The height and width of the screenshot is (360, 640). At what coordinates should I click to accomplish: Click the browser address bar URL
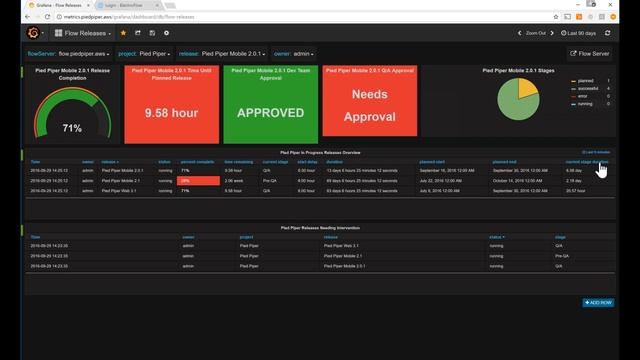coord(129,17)
